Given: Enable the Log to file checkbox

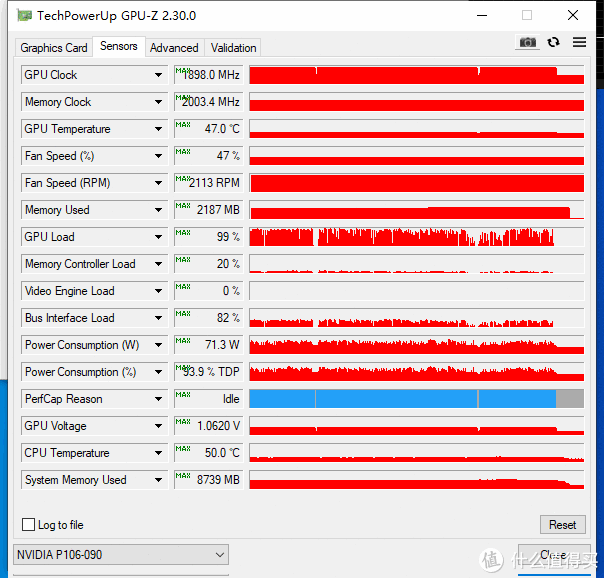Looking at the screenshot, I should [x=28, y=524].
